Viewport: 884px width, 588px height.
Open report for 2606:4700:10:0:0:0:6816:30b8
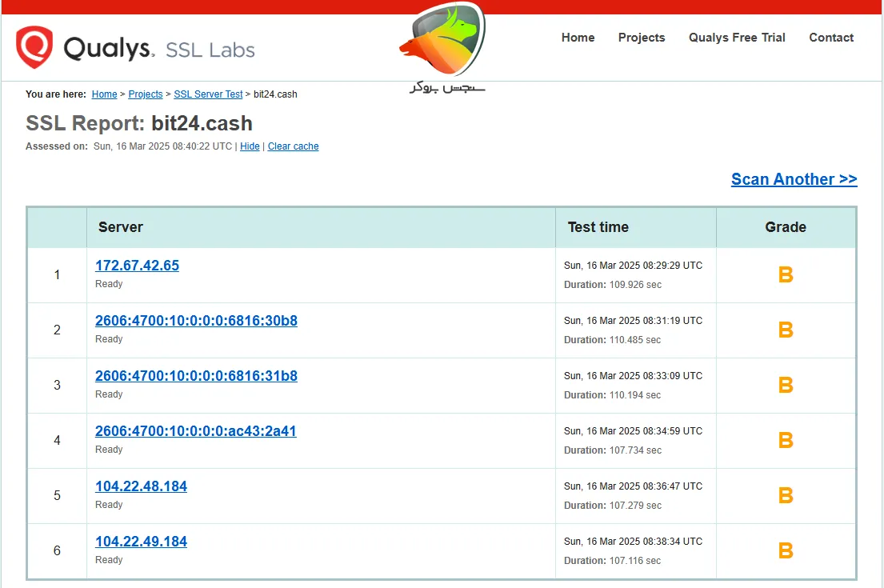point(196,321)
